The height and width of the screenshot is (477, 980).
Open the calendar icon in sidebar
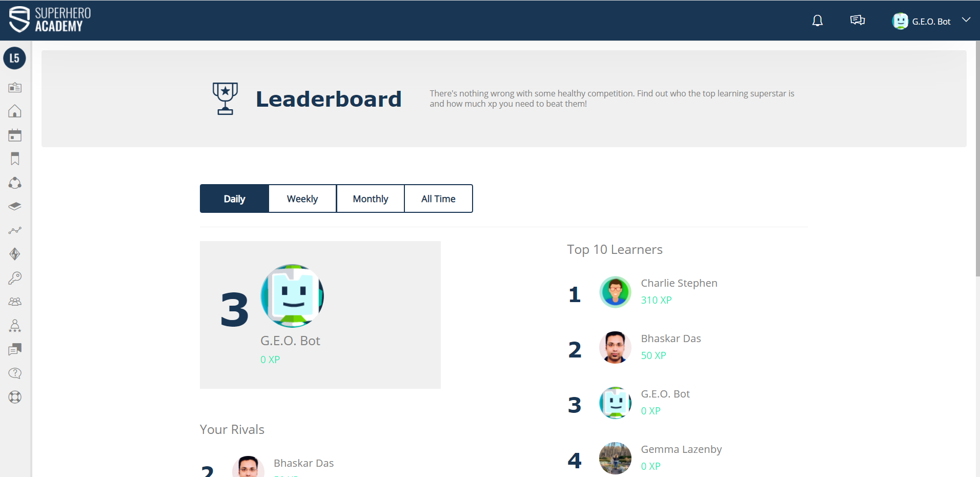click(15, 135)
